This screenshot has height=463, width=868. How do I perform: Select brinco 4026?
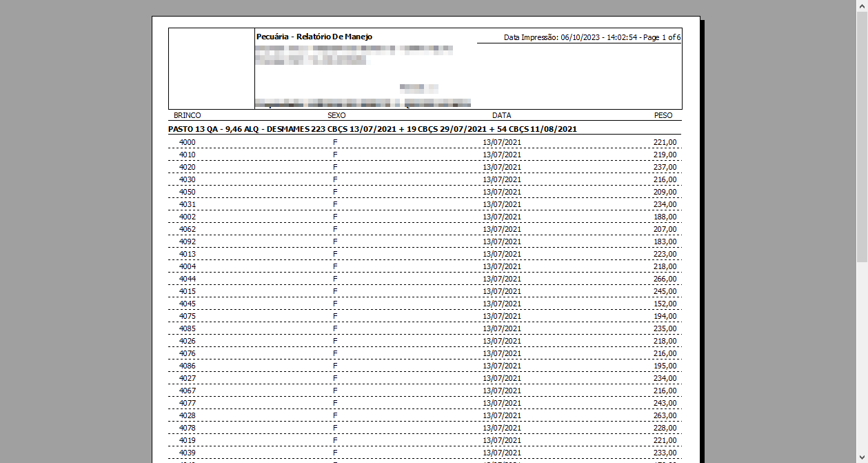[x=188, y=341]
